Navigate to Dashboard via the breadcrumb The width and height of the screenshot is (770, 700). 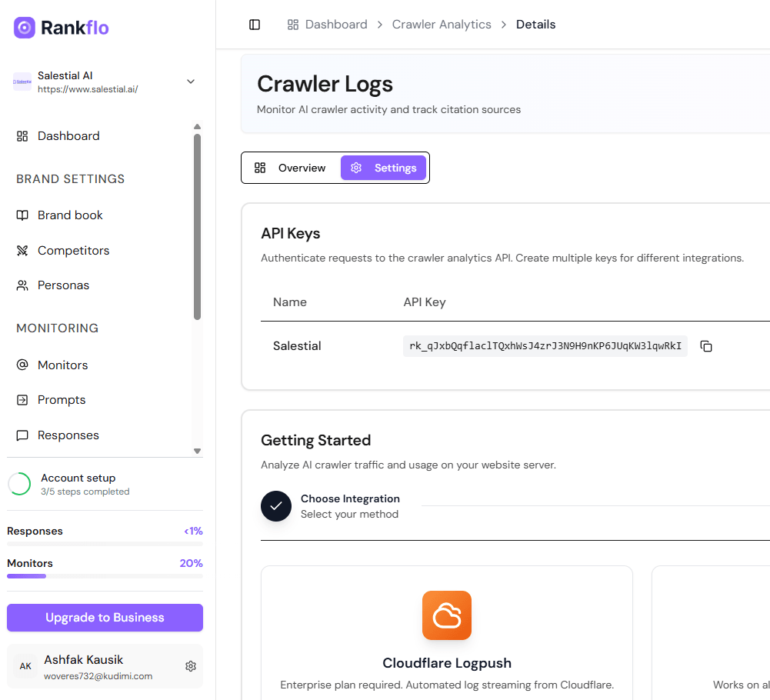(x=335, y=24)
